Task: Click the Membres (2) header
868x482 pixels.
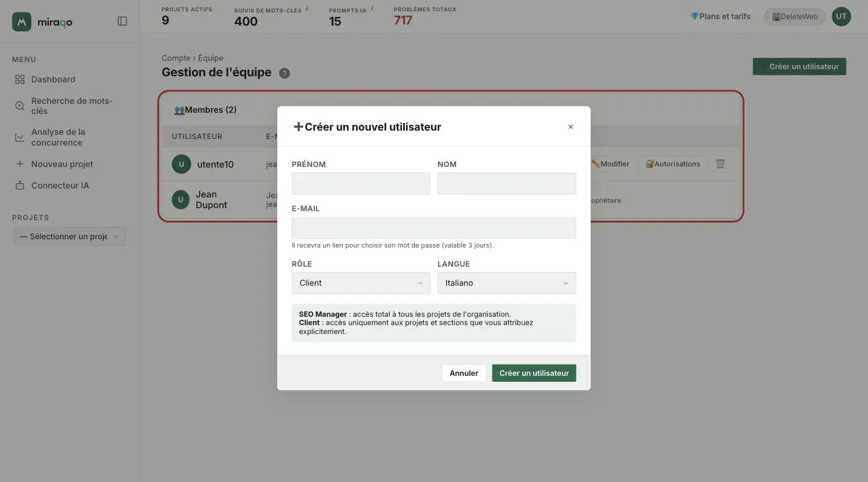Action: [x=205, y=110]
